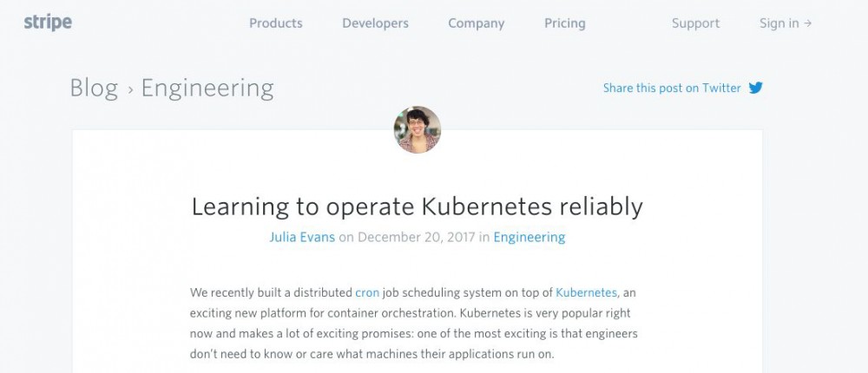Screen dimensions: 868x373
Task: Open the Developers menu
Action: tap(375, 23)
